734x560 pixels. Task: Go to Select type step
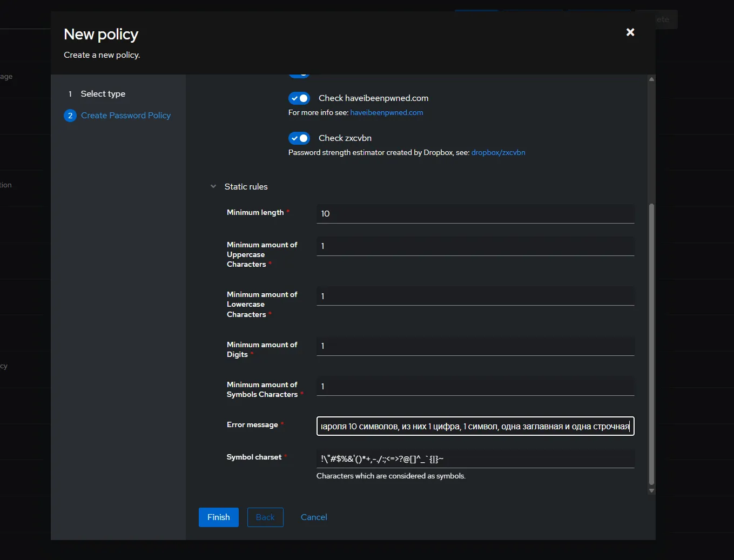103,94
